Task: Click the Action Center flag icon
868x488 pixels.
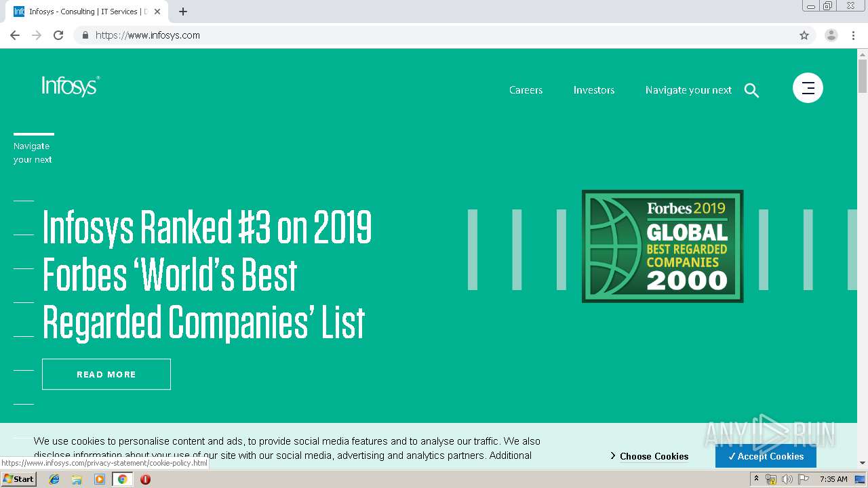Action: [x=804, y=479]
